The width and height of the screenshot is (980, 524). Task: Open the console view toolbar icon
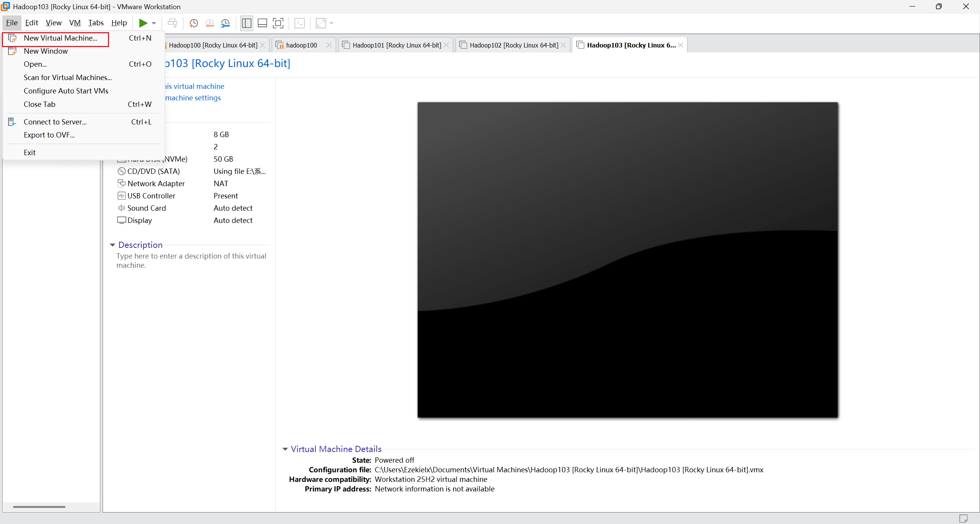(299, 23)
